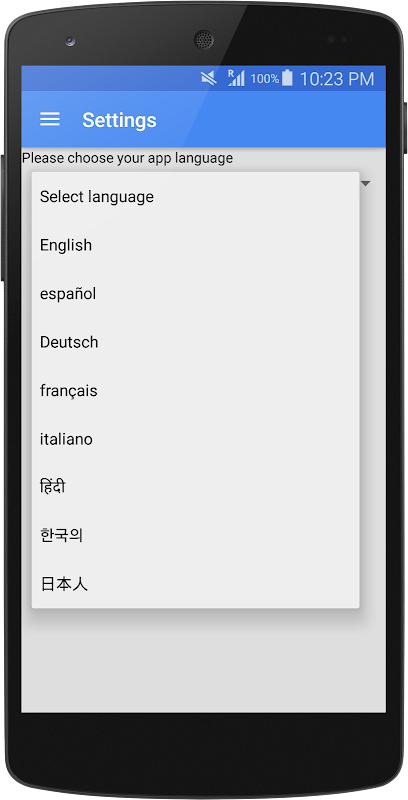Click the Please choose your app language label

click(128, 158)
